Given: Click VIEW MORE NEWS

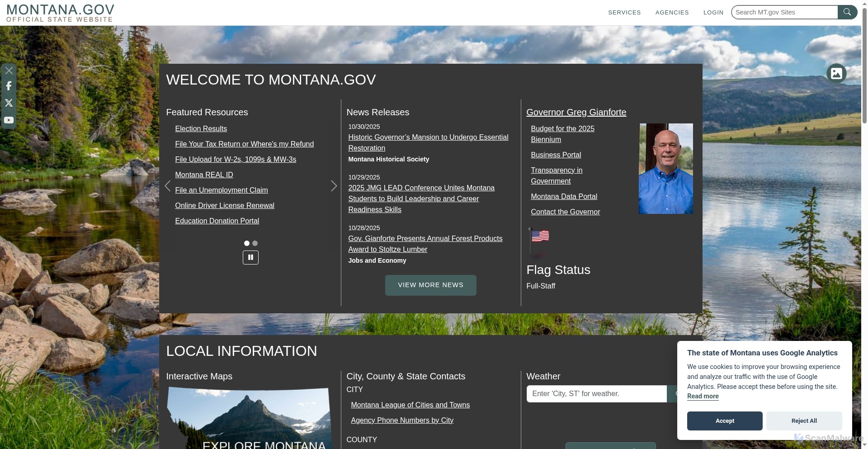Looking at the screenshot, I should pos(430,285).
